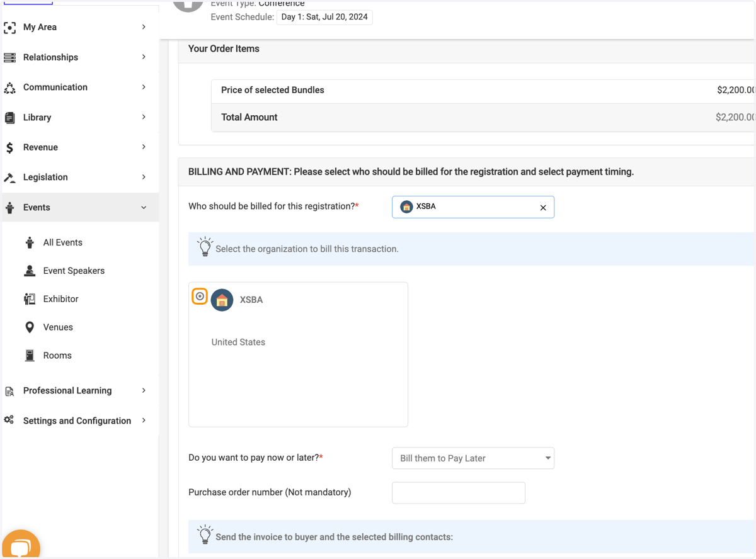The height and width of the screenshot is (559, 756).
Task: Click the XSBA icon inside billing field
Action: coord(406,207)
